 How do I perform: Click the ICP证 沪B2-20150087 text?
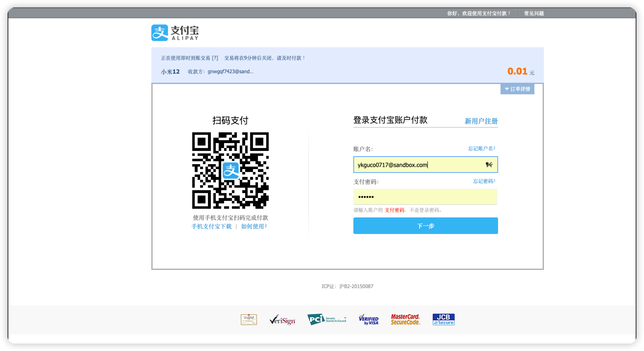point(347,286)
